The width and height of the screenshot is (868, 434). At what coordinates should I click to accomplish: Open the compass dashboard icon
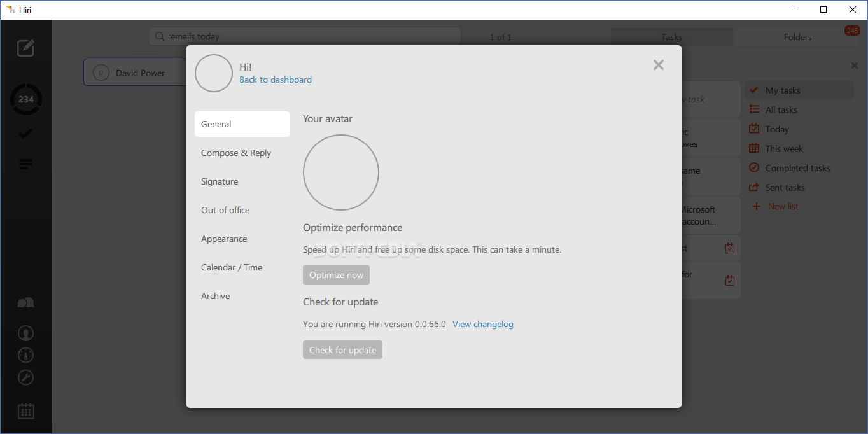pos(25,355)
